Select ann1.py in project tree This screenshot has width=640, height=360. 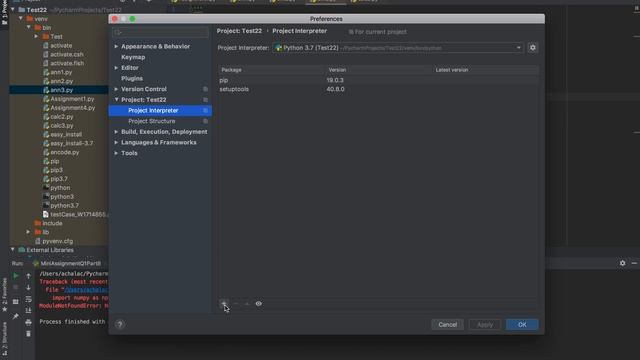(x=61, y=72)
